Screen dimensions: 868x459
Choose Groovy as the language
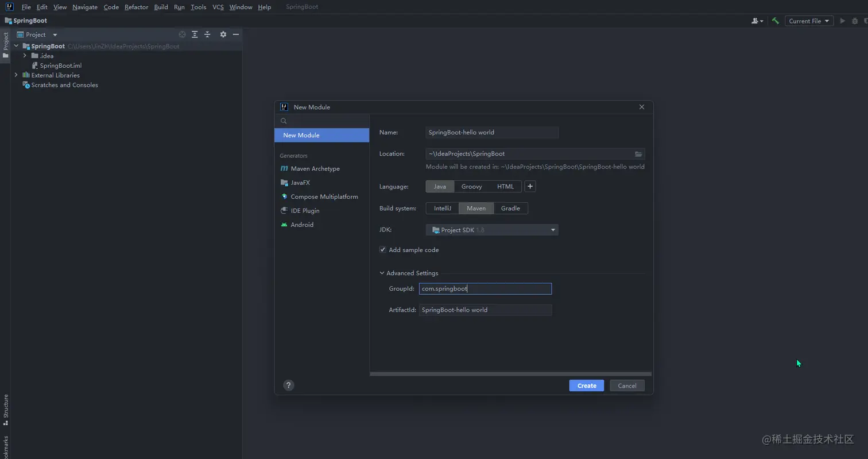[471, 186]
